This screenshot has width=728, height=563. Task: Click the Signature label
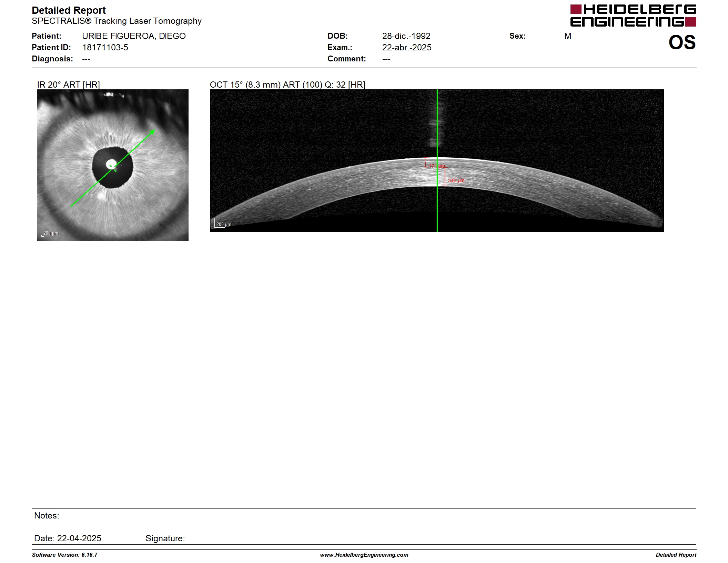point(165,538)
